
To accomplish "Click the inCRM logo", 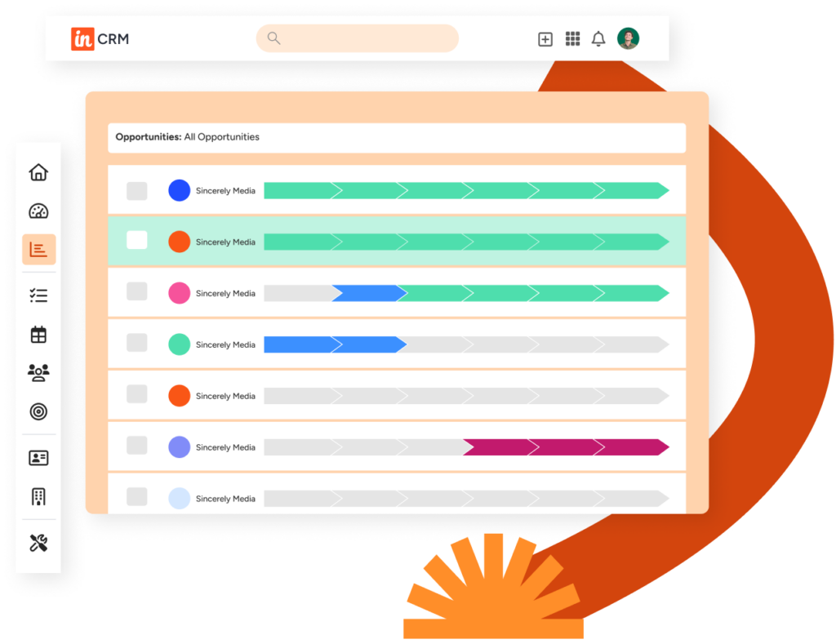I will [x=100, y=38].
